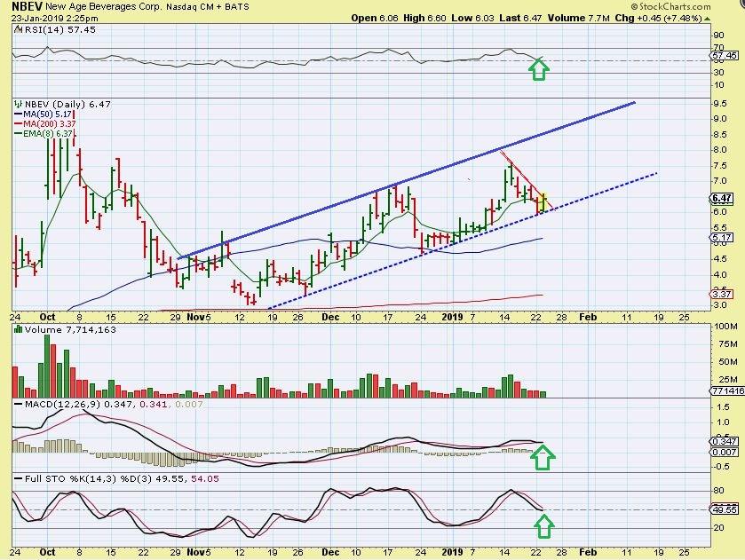
Task: Click the 25M volume axis label
Action: [x=728, y=380]
